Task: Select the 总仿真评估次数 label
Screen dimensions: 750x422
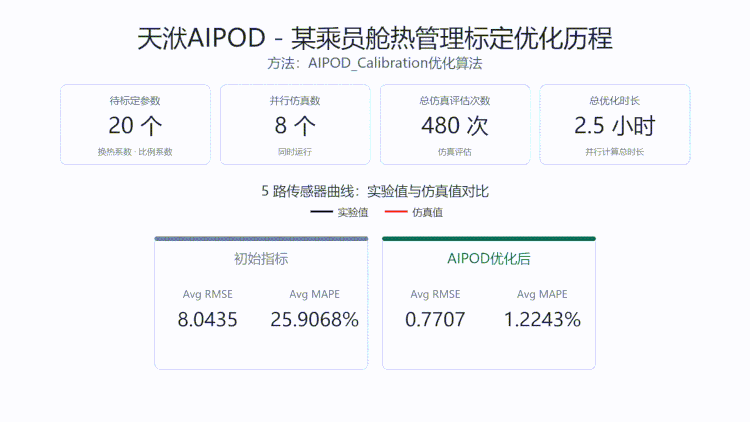Action: pyautogui.click(x=455, y=100)
